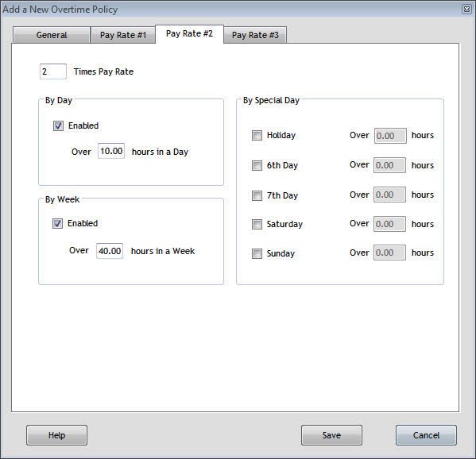Close the Add a New Overtime Policy window
Viewport: 476px width, 459px height.
[x=466, y=10]
